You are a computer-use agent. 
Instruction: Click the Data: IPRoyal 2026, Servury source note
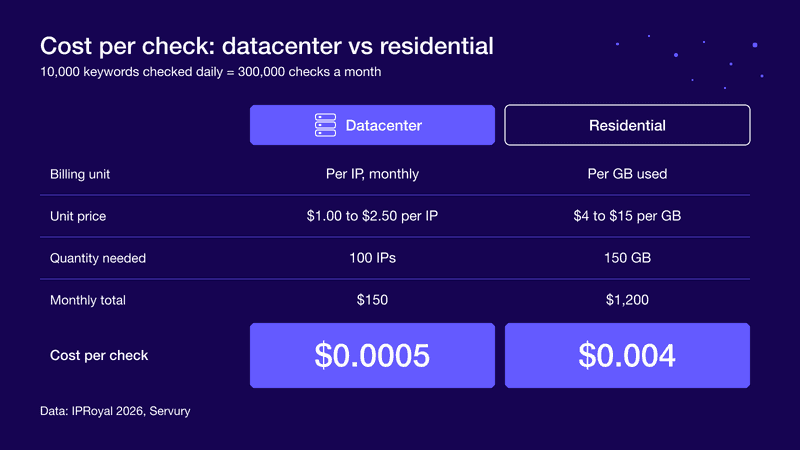click(115, 411)
